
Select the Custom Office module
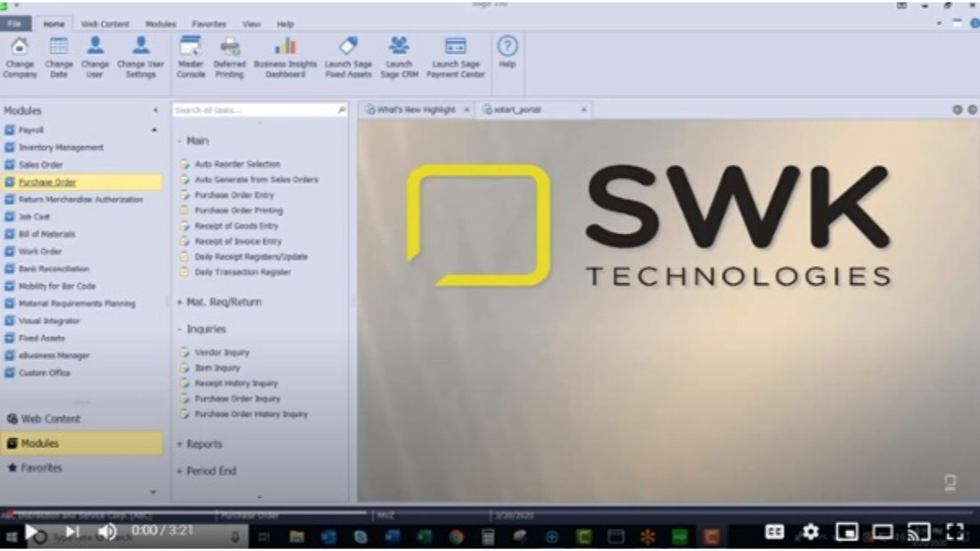tap(44, 373)
